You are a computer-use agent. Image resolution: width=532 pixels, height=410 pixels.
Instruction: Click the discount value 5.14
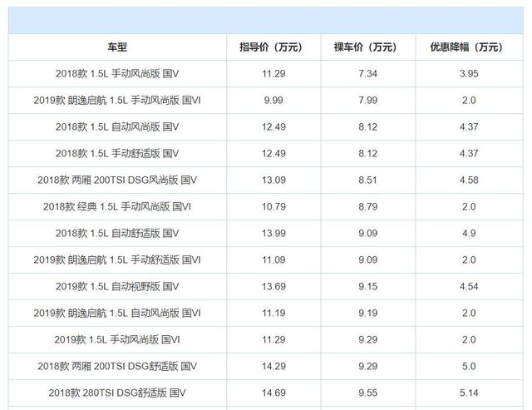click(469, 393)
